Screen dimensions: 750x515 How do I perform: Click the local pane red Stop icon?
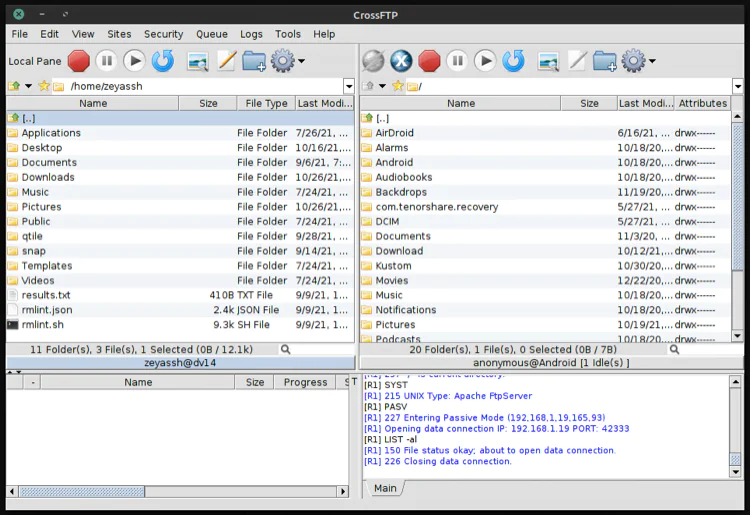(78, 61)
